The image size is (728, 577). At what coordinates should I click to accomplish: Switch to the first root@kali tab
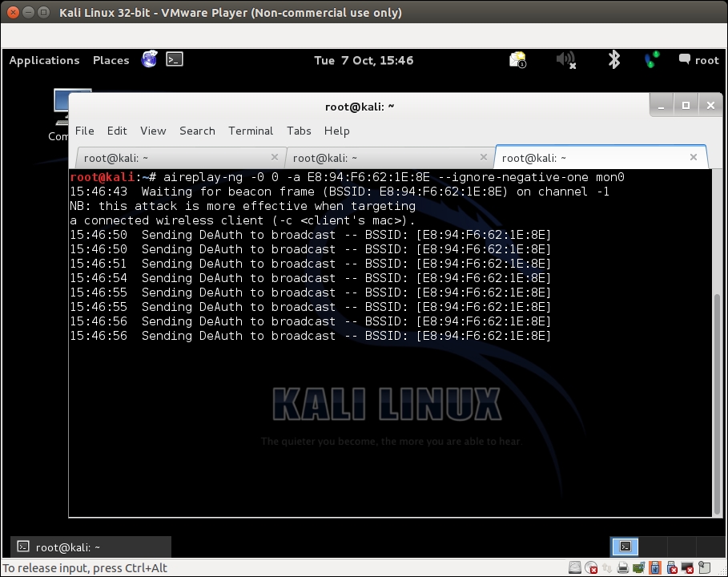[x=180, y=158]
